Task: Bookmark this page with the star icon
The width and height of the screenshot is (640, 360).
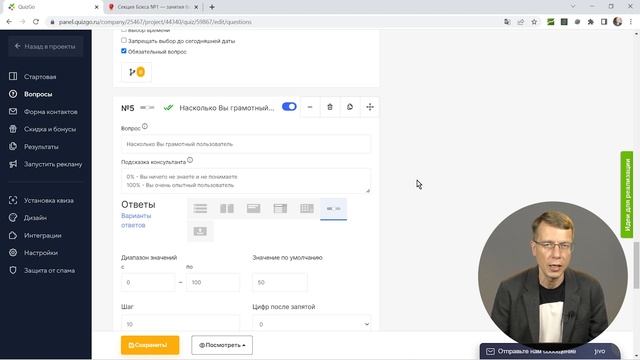Action: (x=534, y=22)
